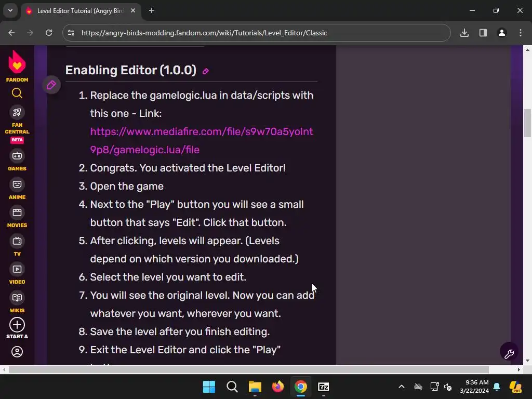Image resolution: width=532 pixels, height=399 pixels.
Task: Click text "Congrats. You activated the Level Editor!"
Action: [x=188, y=168]
